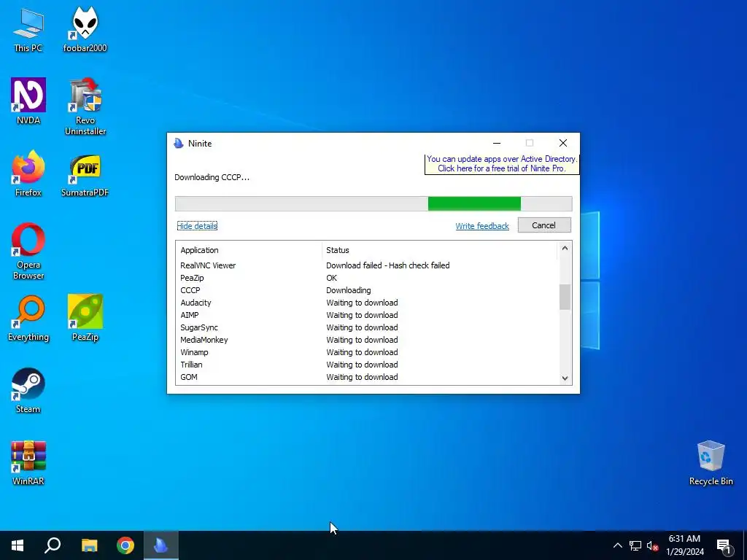Click the 'OK' status for PeaZip
Viewport: 747px width, 560px height.
pos(332,278)
